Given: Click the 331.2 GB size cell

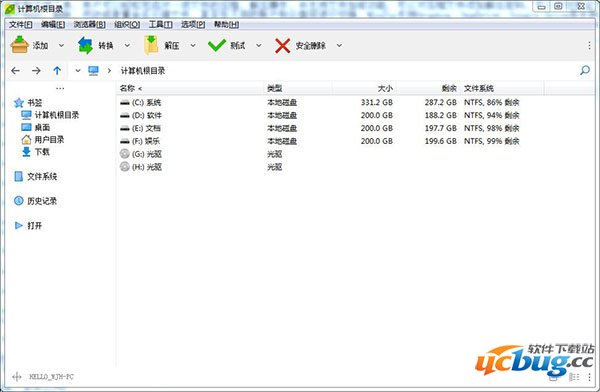Looking at the screenshot, I should pyautogui.click(x=377, y=103).
